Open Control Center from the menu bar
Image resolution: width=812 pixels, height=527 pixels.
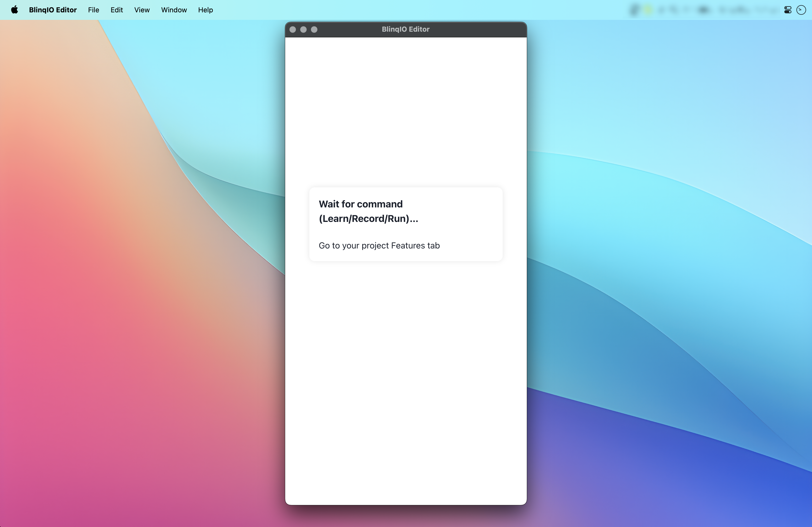[x=788, y=10]
